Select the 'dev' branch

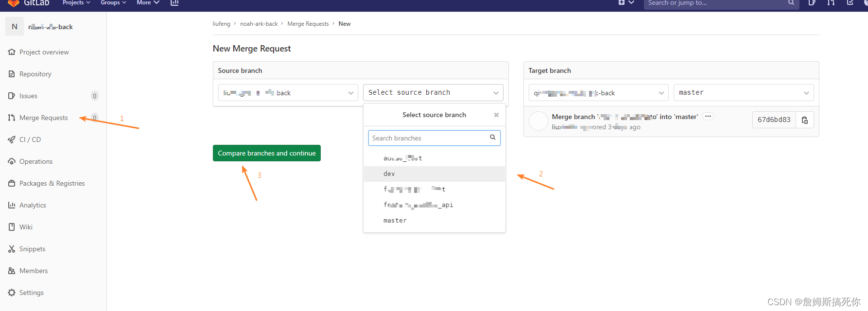pos(434,173)
